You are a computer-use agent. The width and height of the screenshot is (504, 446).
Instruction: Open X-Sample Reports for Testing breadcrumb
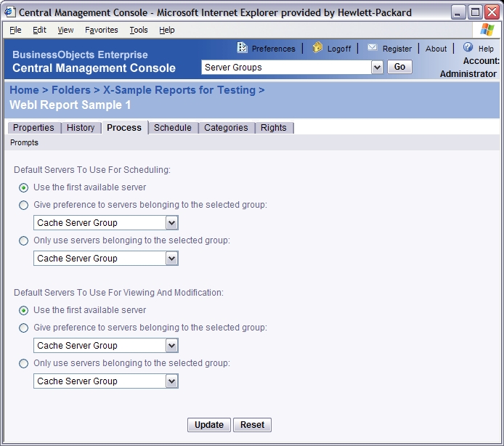[x=179, y=90]
